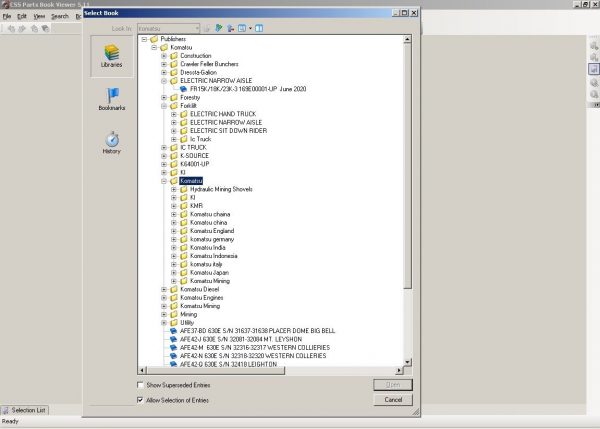Open the View menu
The height and width of the screenshot is (429, 600).
pyautogui.click(x=39, y=16)
